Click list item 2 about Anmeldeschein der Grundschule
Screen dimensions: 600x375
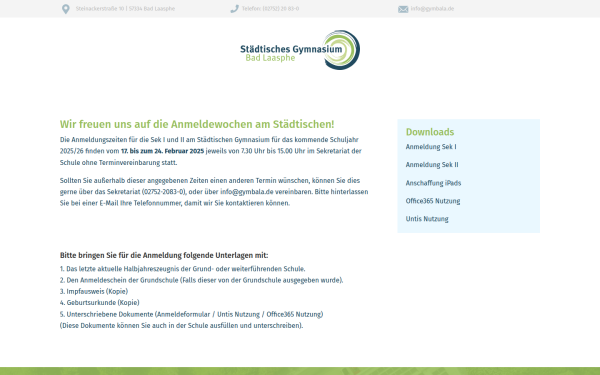point(201,280)
